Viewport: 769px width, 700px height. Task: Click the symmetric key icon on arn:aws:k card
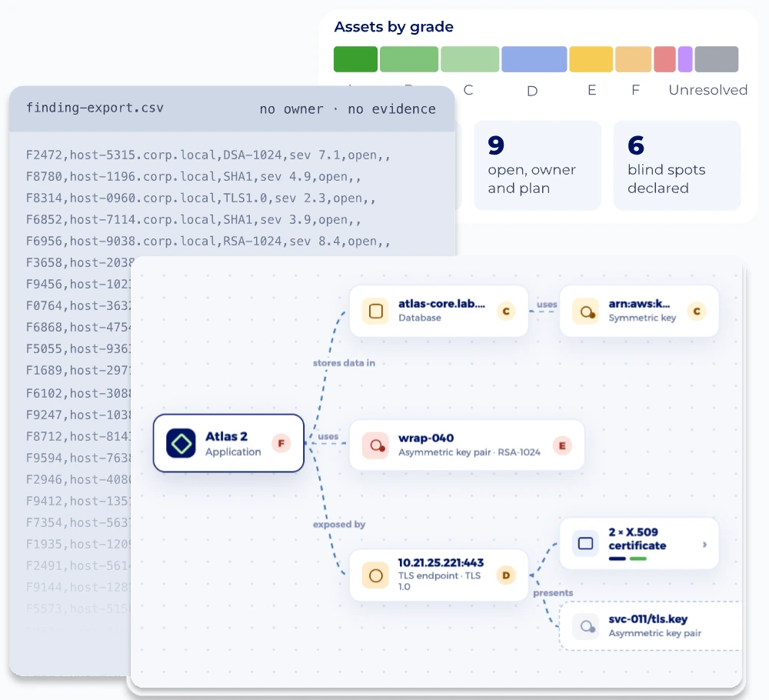(x=586, y=311)
